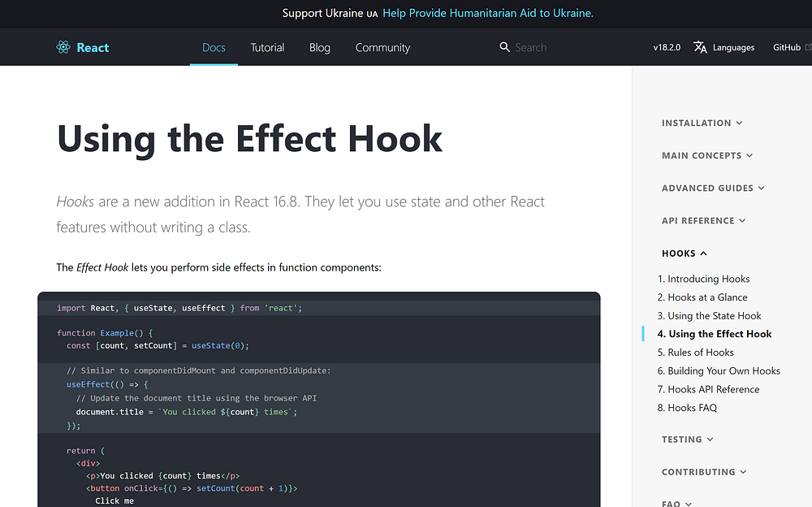812x507 pixels.
Task: Select 4. Using the Effect Hook
Action: click(715, 334)
